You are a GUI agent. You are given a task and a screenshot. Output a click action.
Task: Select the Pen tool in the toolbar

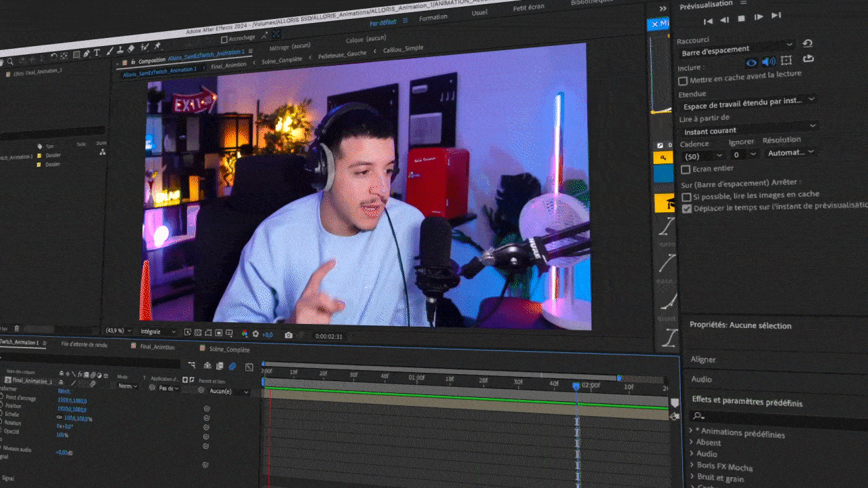pos(86,54)
